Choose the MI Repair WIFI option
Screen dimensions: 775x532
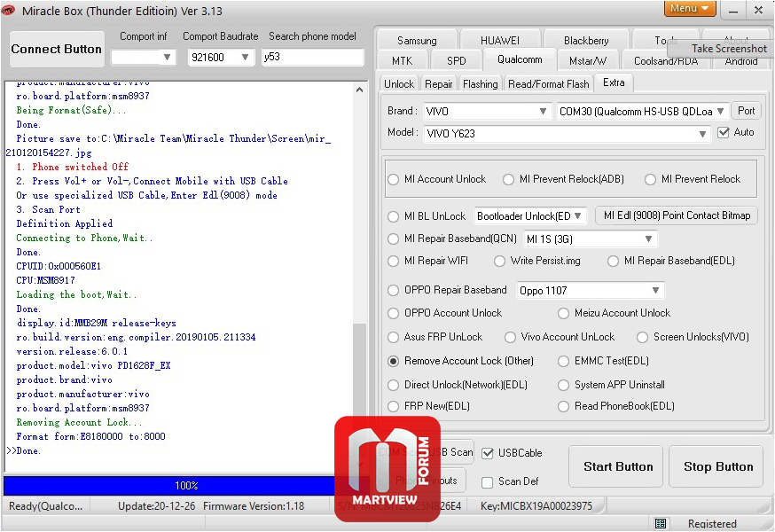pos(394,261)
